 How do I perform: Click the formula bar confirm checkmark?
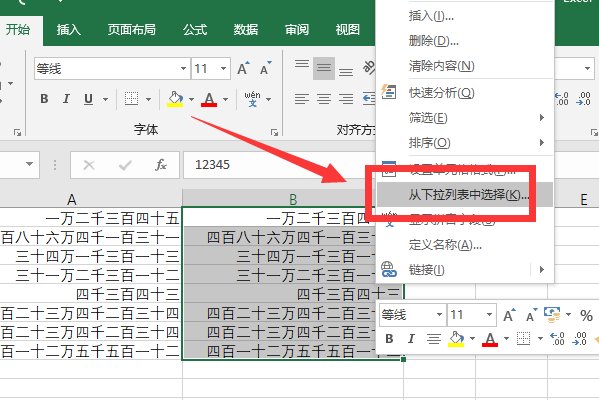pyautogui.click(x=125, y=165)
